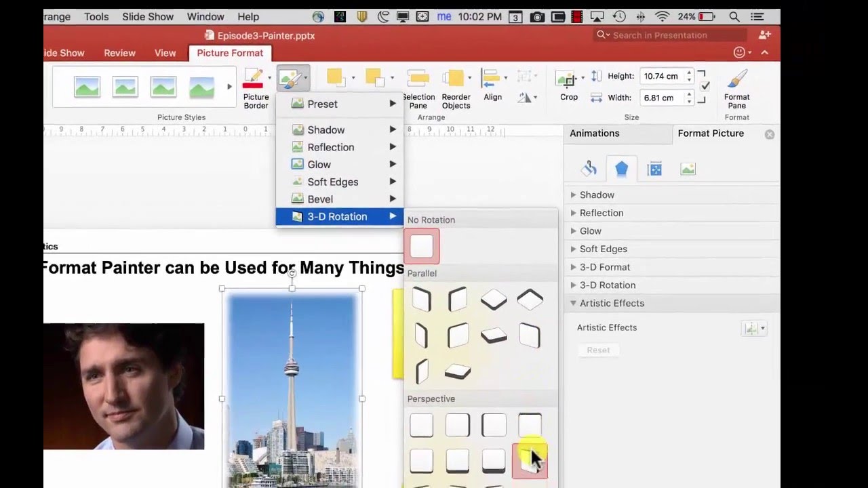Adjust the Width stepper arrows
868x488 pixels.
(690, 98)
